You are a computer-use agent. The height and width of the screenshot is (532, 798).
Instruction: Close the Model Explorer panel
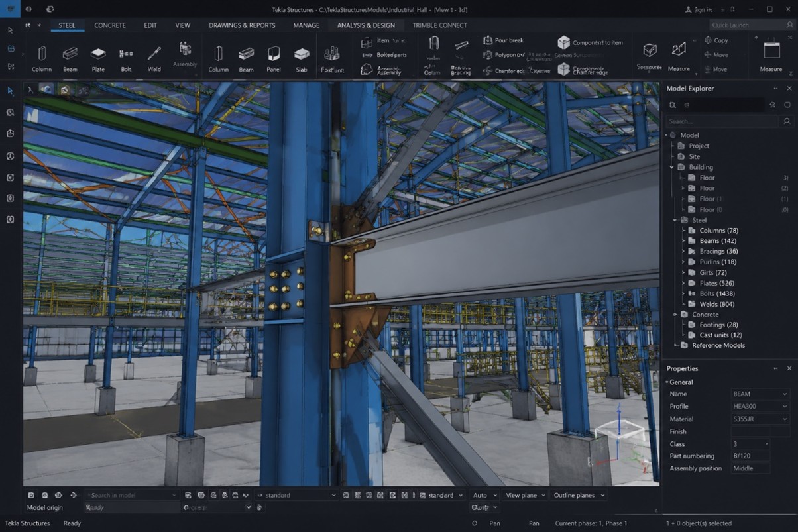pos(789,89)
